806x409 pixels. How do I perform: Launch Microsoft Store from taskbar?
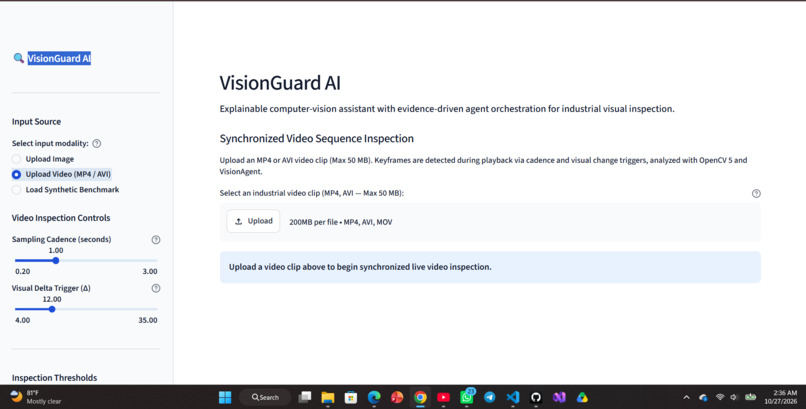point(351,397)
